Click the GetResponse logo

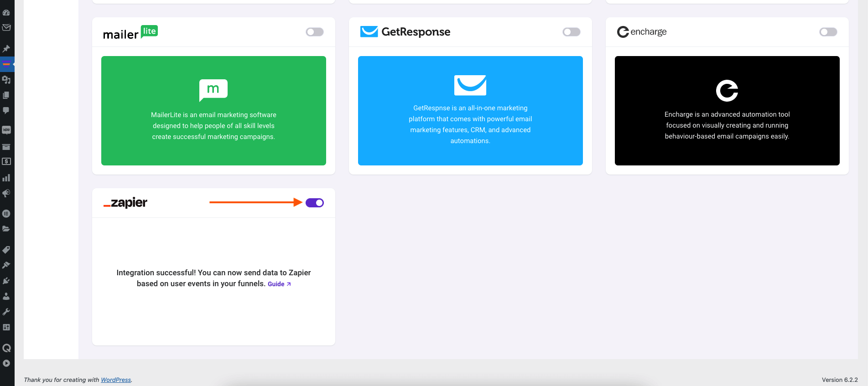click(x=405, y=31)
